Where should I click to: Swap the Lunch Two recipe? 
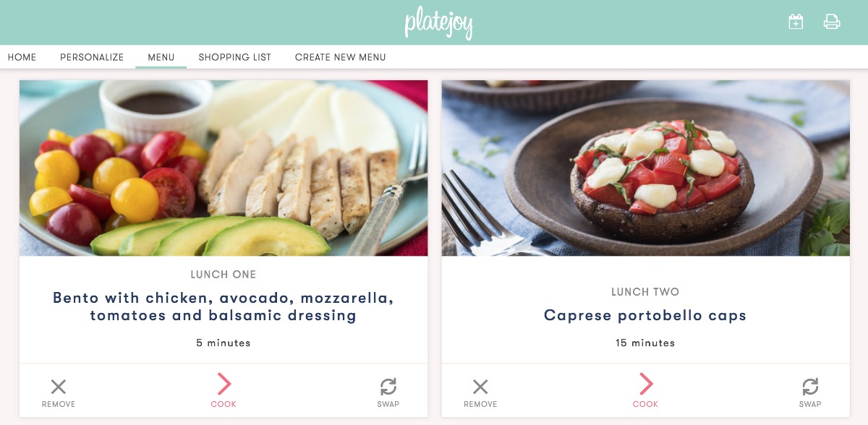point(810,392)
